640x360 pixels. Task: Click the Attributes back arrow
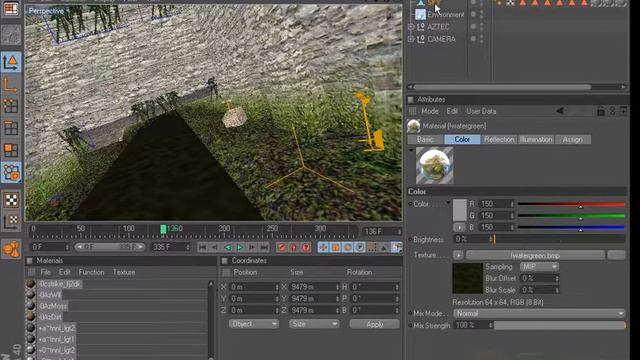pyautogui.click(x=561, y=111)
